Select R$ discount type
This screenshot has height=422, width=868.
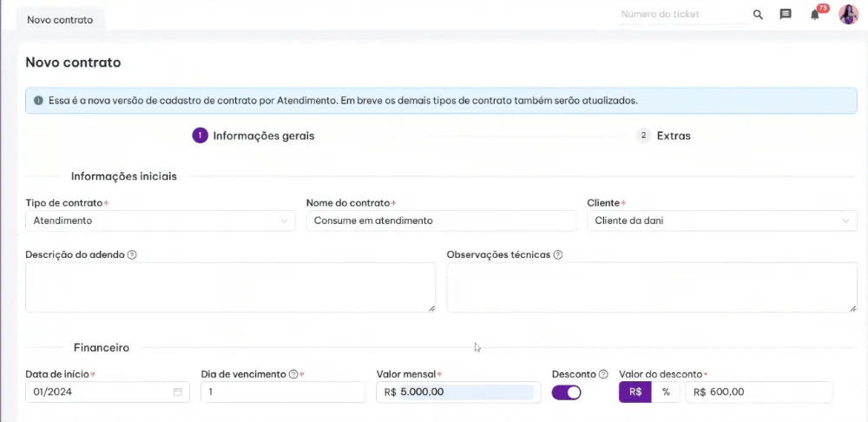pos(635,392)
